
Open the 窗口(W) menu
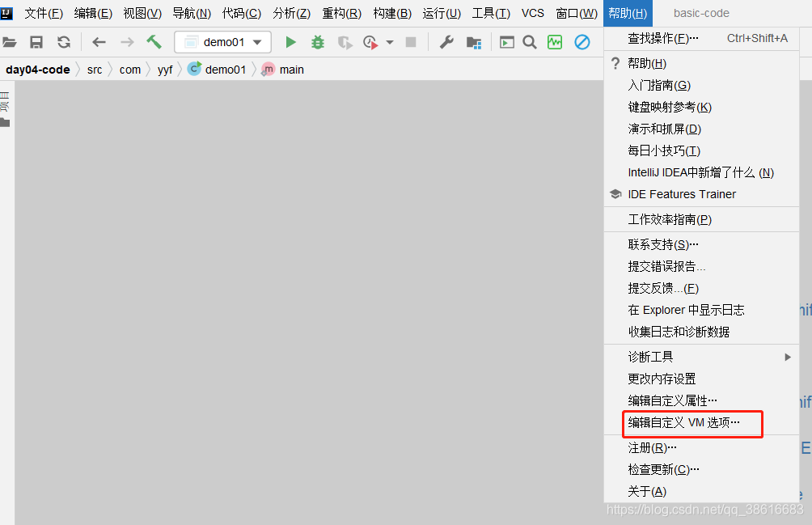coord(577,13)
